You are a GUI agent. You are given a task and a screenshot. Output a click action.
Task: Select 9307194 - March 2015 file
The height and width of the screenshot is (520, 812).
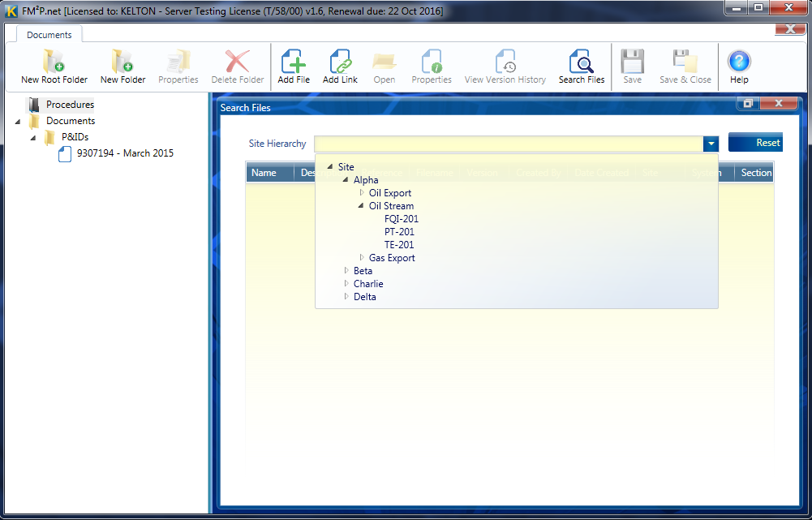tap(125, 153)
